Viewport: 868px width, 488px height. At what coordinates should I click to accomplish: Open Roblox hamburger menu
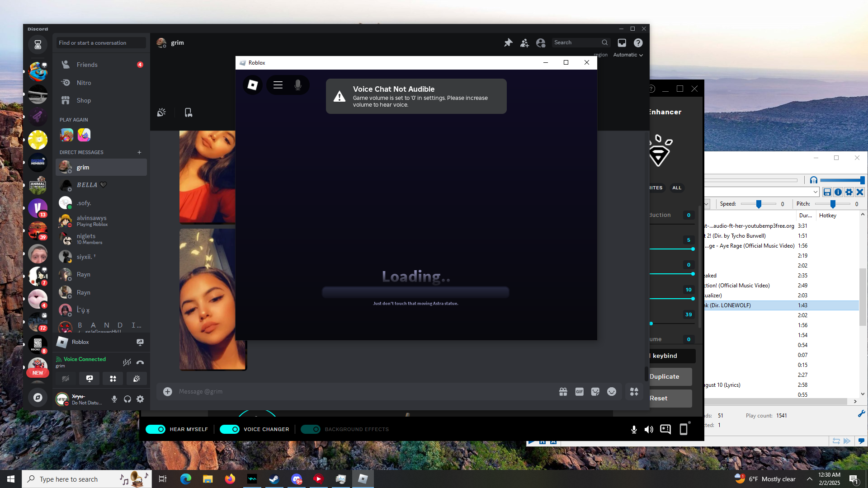tap(278, 85)
